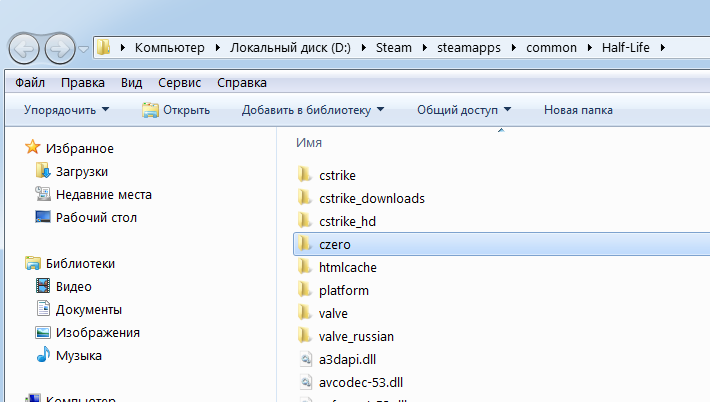The image size is (710, 402).
Task: Create a folder with Новая папка
Action: (578, 110)
